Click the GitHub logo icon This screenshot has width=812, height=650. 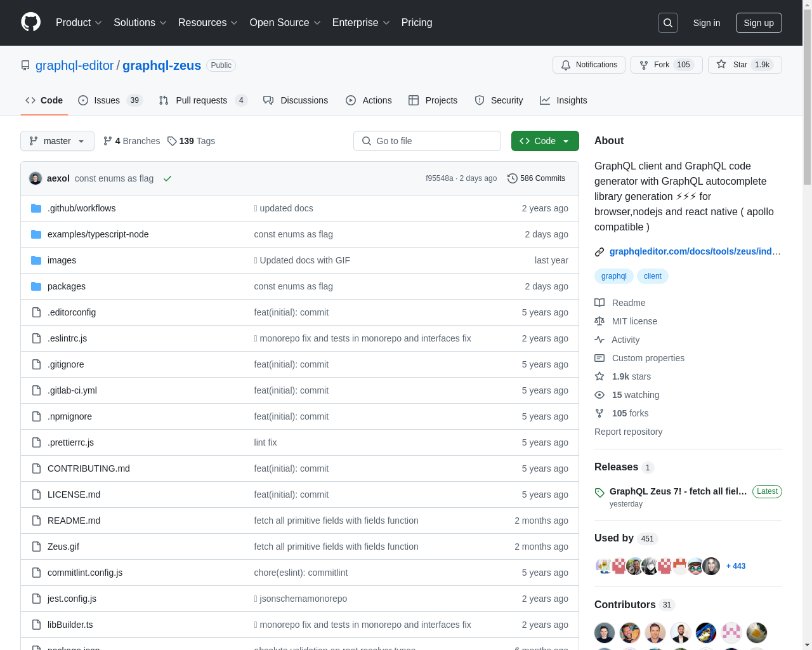(x=30, y=22)
